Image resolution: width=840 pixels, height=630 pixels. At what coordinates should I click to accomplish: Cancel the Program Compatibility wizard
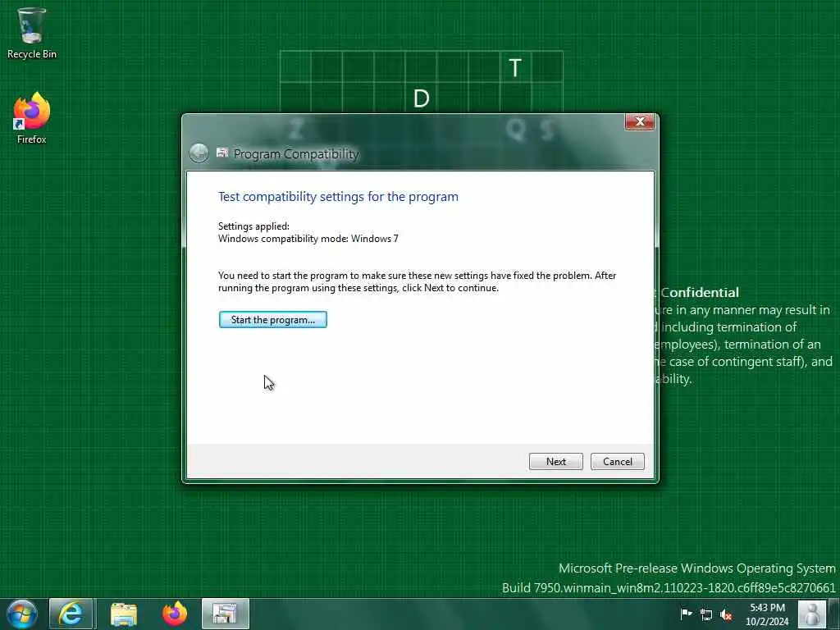click(x=617, y=461)
